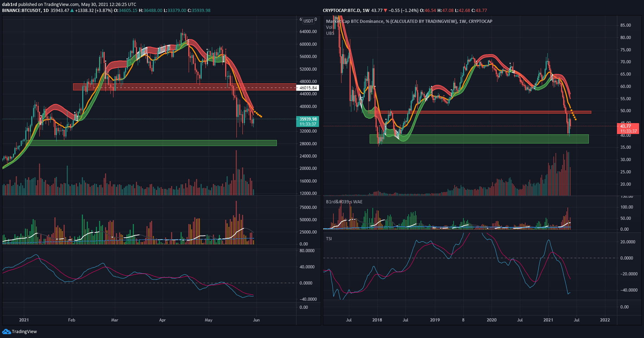Select red resistance band on BTC.D chart
Viewport: 644px width, 338px height.
click(x=480, y=112)
